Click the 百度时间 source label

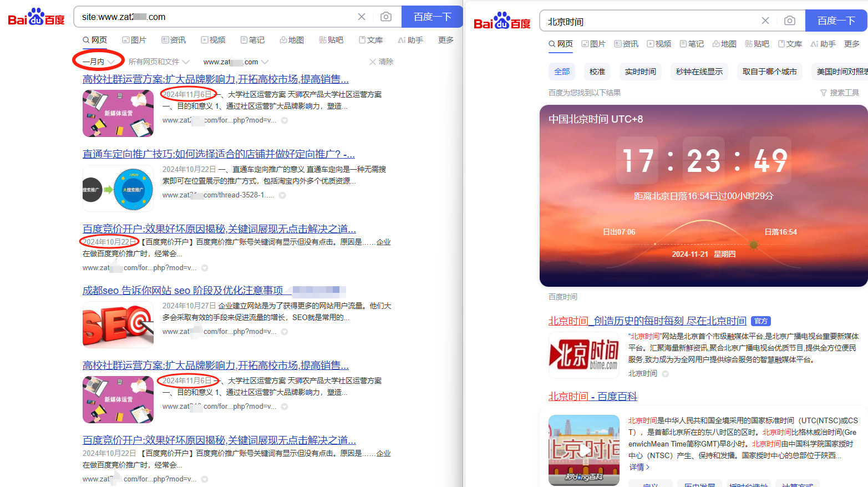[563, 297]
